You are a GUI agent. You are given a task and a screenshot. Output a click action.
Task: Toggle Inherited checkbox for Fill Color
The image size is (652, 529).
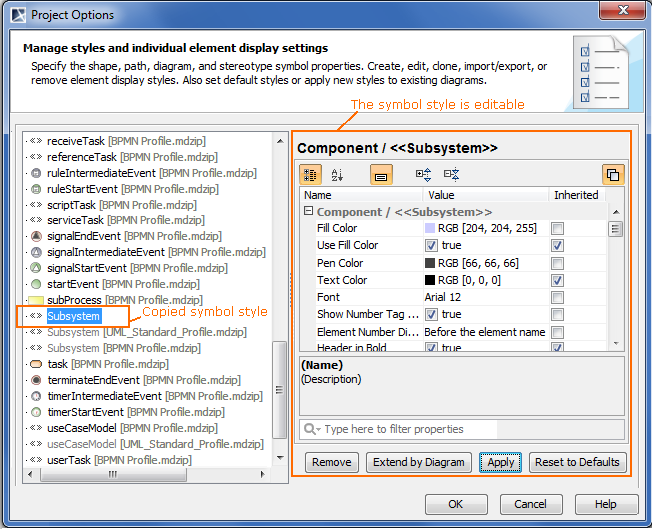(x=557, y=228)
